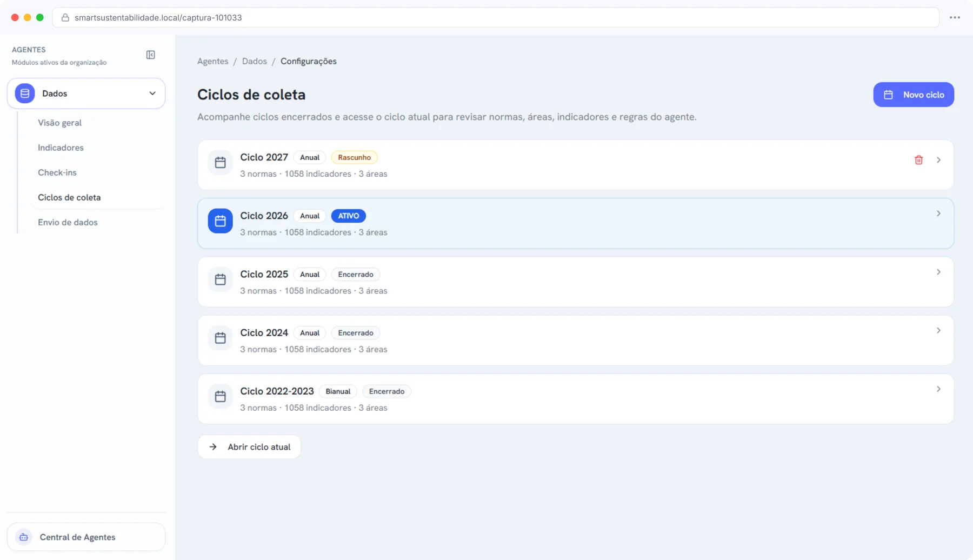Click the Central de Agentes robot icon
The width and height of the screenshot is (973, 560).
coord(24,537)
